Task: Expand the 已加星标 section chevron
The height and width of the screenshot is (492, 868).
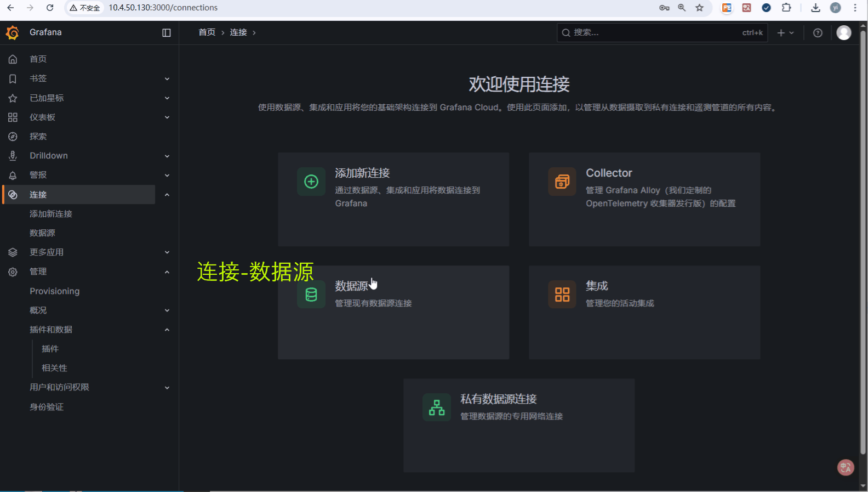Action: (167, 98)
